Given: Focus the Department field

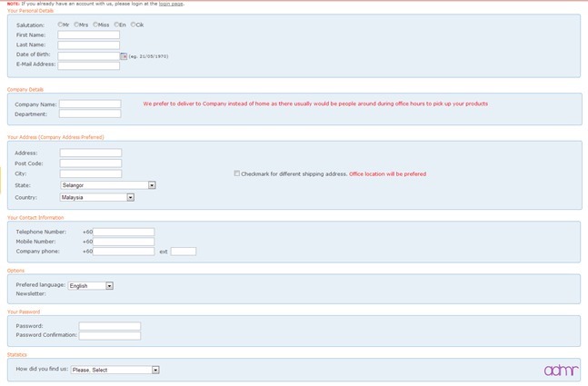Looking at the screenshot, I should pos(90,114).
